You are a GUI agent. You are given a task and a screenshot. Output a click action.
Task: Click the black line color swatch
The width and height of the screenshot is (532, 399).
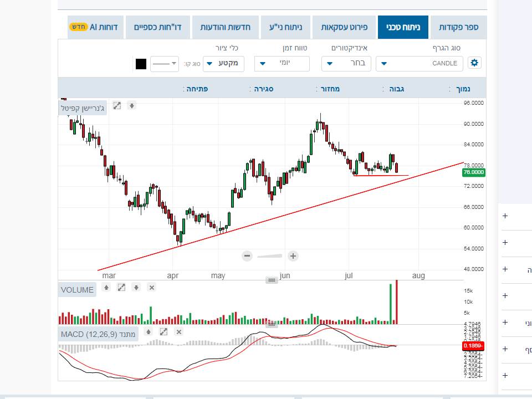(x=141, y=64)
